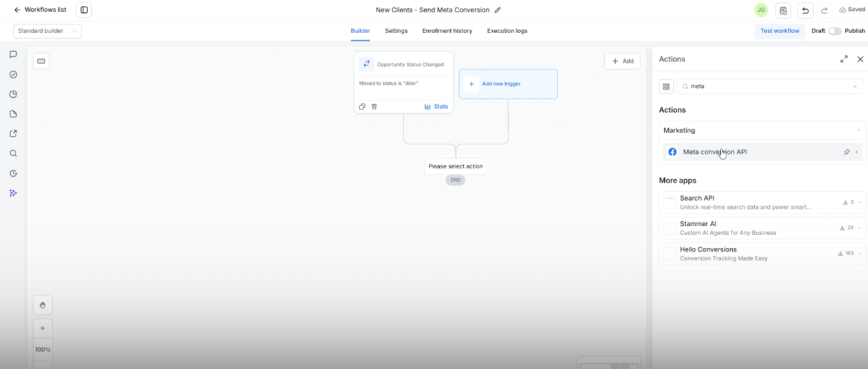Switch to the Builder tab
Screen dimensions: 868x369
(360, 31)
